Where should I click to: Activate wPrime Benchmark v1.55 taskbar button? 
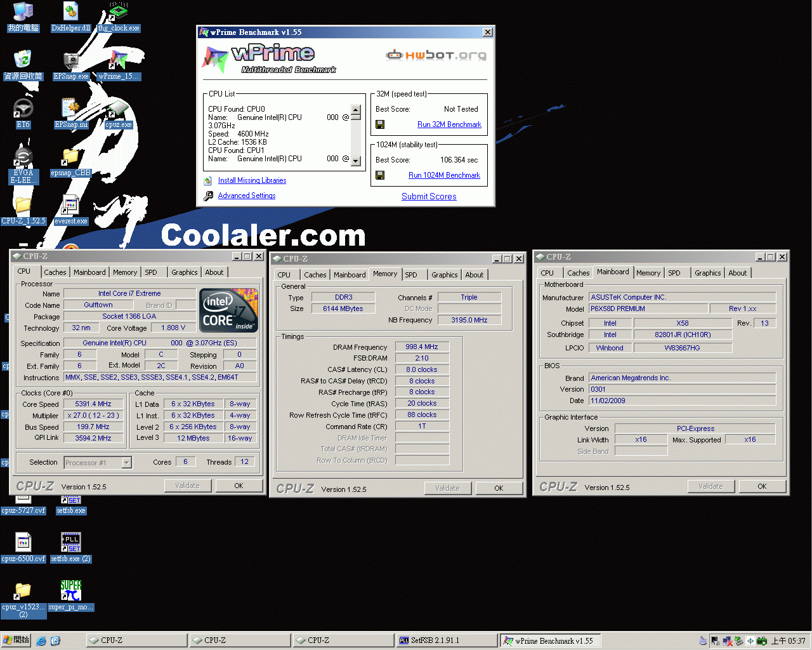click(550, 640)
